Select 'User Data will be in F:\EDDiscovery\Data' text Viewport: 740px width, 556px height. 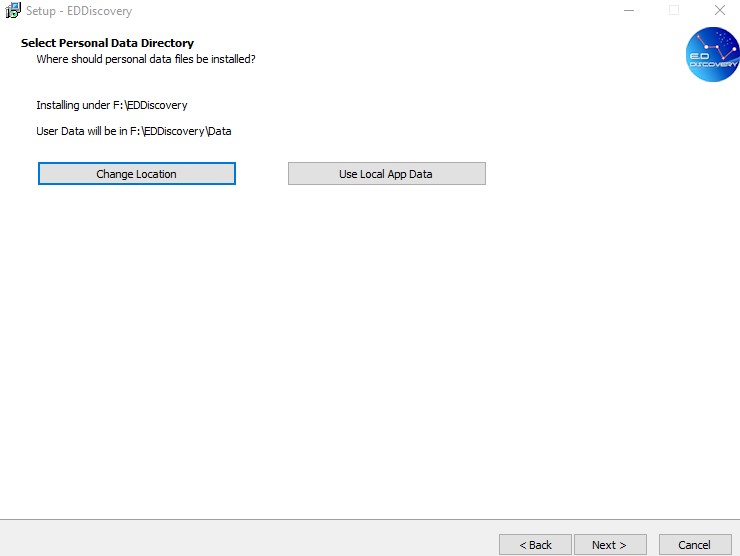[x=134, y=131]
